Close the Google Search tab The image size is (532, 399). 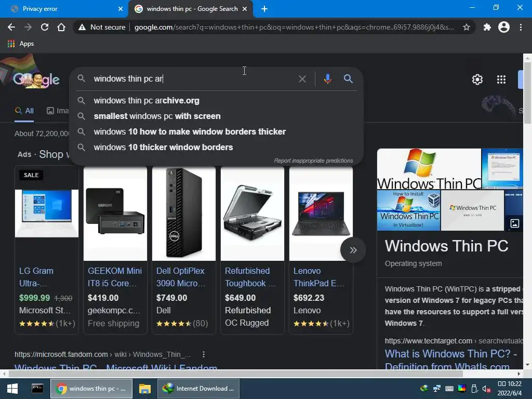click(x=245, y=9)
